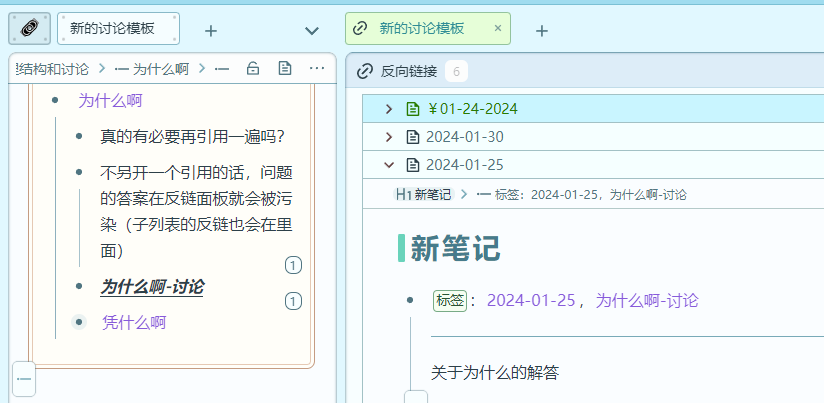Collapse the 2024-01-25 backlink entry

coord(389,165)
